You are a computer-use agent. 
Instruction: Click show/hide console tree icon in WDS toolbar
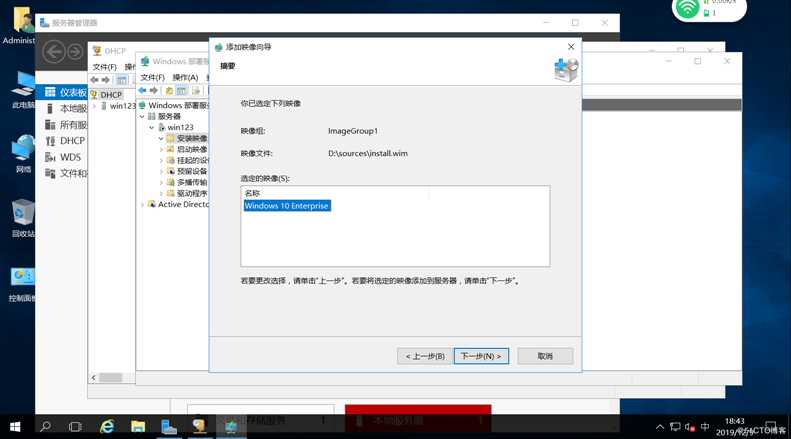(x=182, y=90)
